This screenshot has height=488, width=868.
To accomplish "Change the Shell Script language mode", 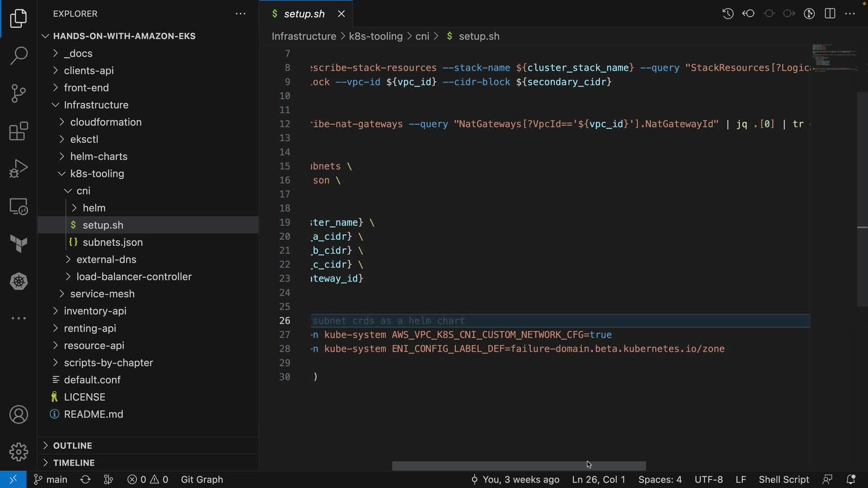I will [783, 479].
